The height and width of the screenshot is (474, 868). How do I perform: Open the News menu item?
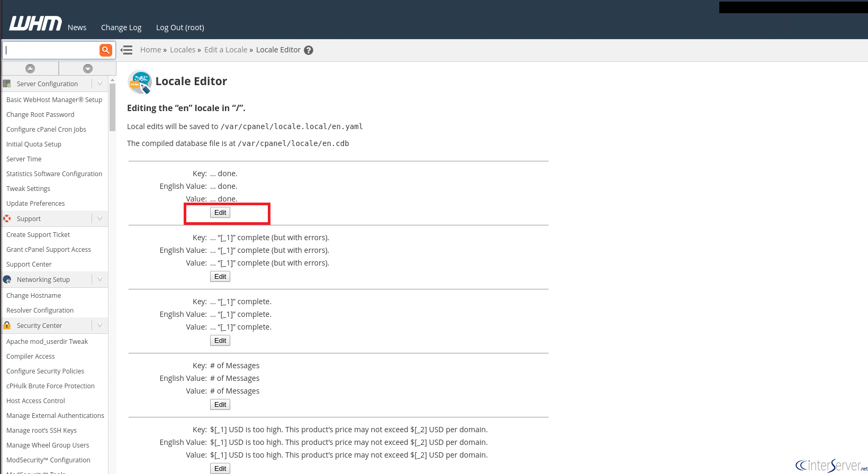(77, 28)
